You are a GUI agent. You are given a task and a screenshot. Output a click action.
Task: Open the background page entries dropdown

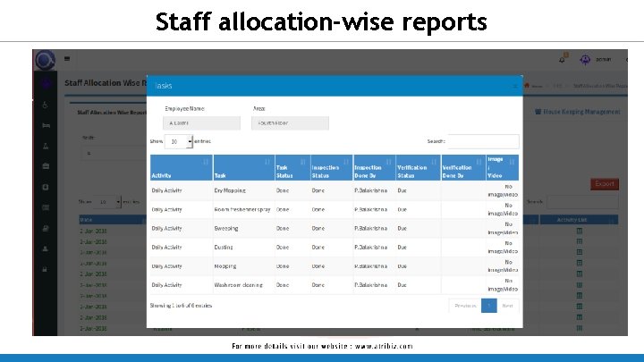[x=107, y=202]
